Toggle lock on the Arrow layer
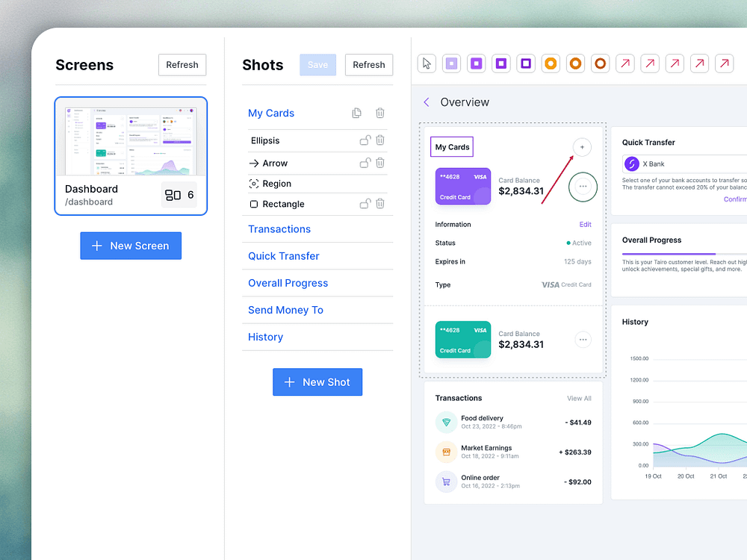Image resolution: width=747 pixels, height=560 pixels. tap(365, 162)
